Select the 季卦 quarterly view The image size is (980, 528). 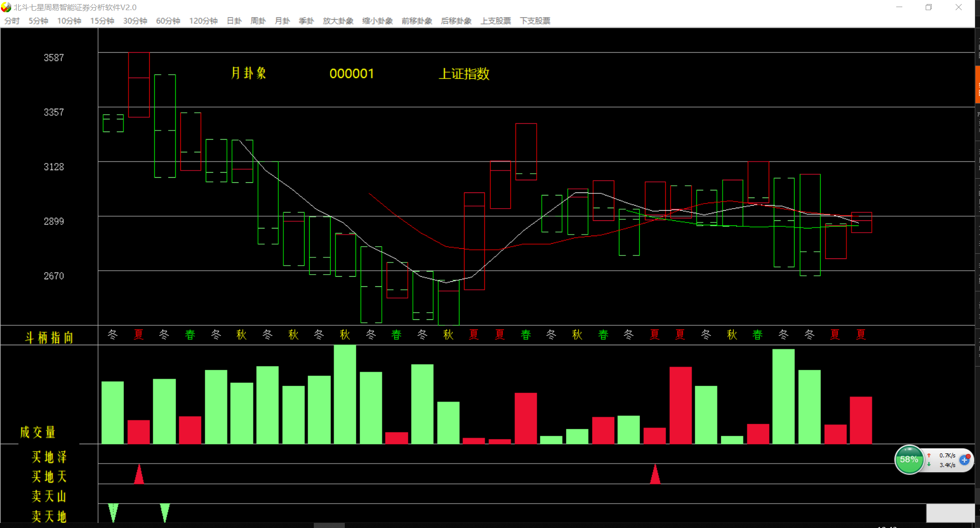[306, 21]
